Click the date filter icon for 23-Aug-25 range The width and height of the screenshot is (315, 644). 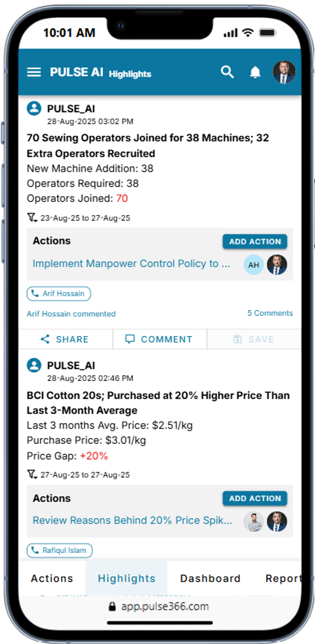(32, 217)
